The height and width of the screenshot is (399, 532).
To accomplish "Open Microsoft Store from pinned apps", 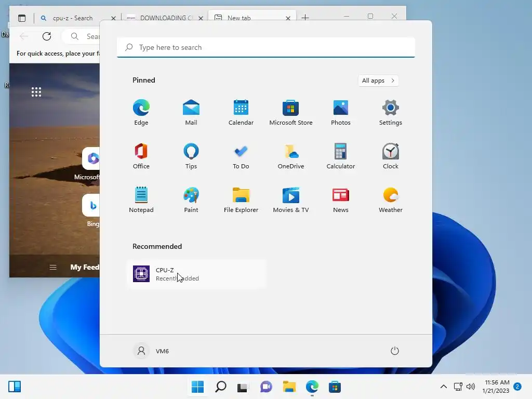I will pos(291,112).
